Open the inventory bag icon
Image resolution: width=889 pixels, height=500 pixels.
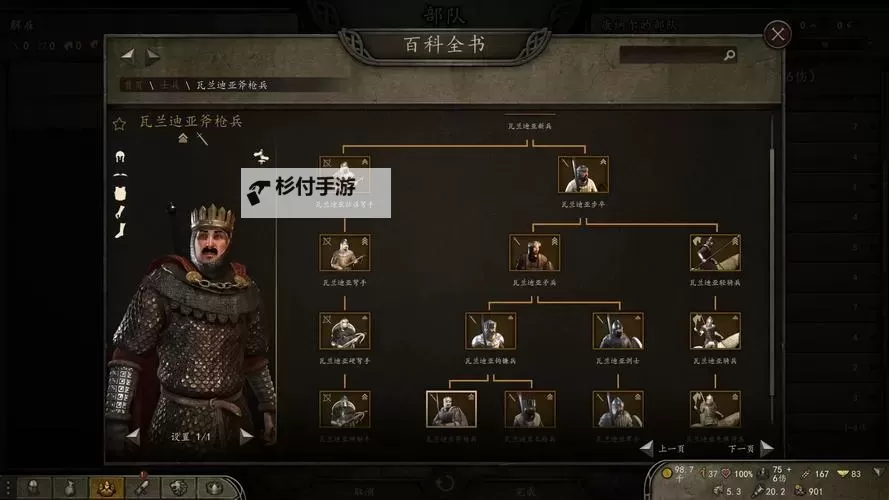[x=69, y=487]
